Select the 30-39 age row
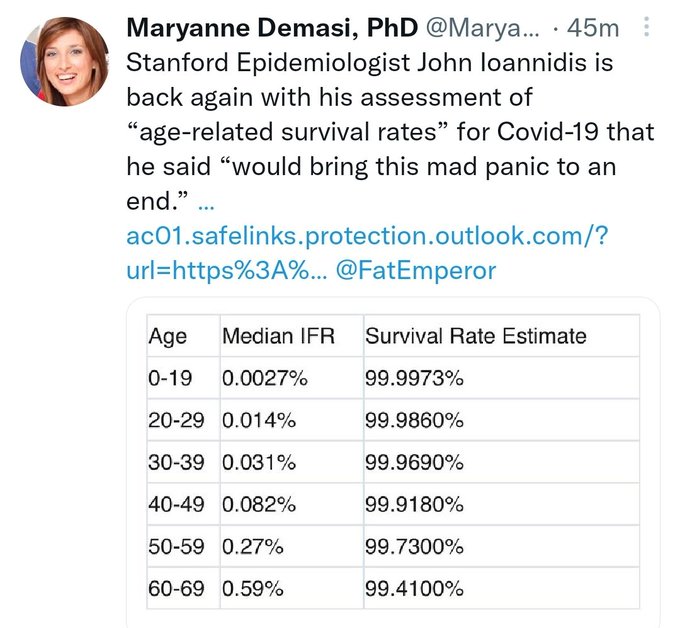The image size is (680, 628). point(393,462)
